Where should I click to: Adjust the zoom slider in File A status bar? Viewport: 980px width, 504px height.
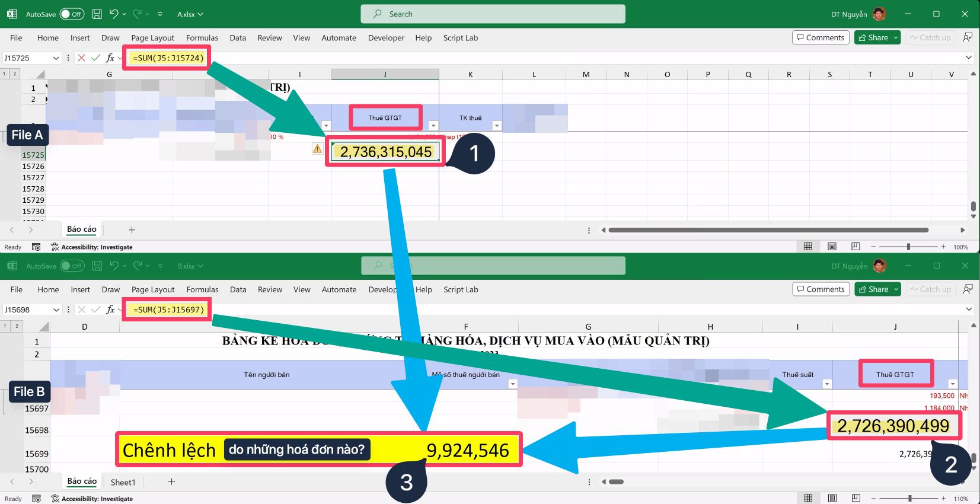pyautogui.click(x=908, y=247)
